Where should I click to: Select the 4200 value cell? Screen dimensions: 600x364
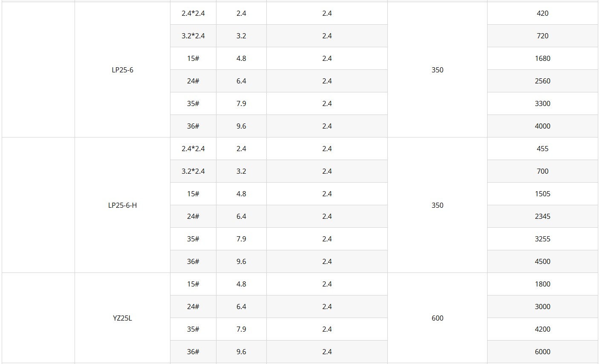click(x=542, y=329)
